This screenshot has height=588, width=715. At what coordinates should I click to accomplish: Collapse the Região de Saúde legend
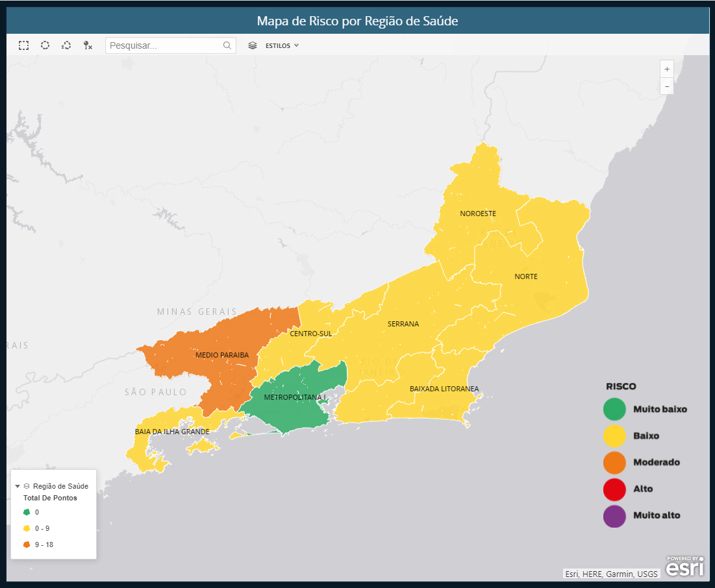[18, 486]
